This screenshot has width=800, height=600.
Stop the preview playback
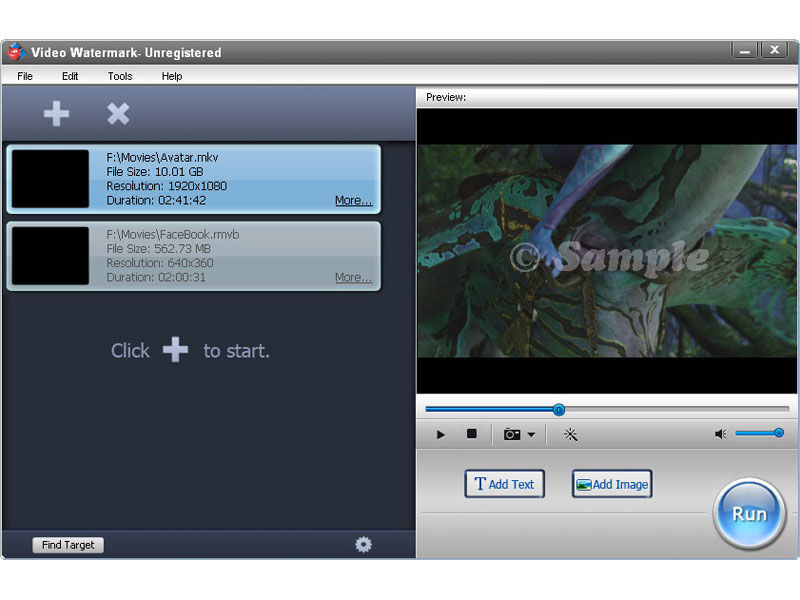472,434
